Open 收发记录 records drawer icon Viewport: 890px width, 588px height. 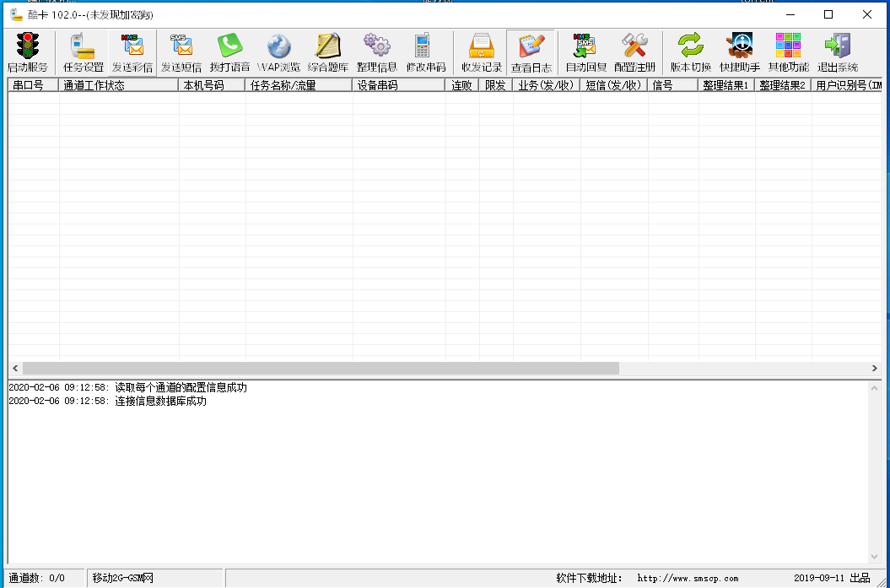(x=482, y=46)
